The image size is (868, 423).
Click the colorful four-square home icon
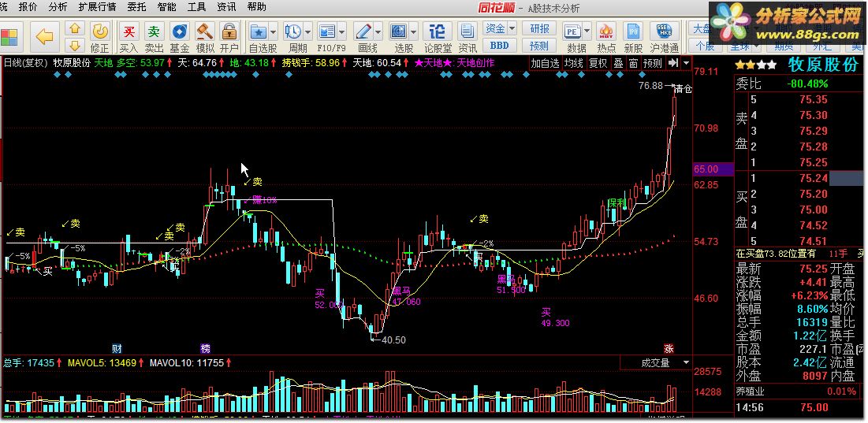point(9,37)
